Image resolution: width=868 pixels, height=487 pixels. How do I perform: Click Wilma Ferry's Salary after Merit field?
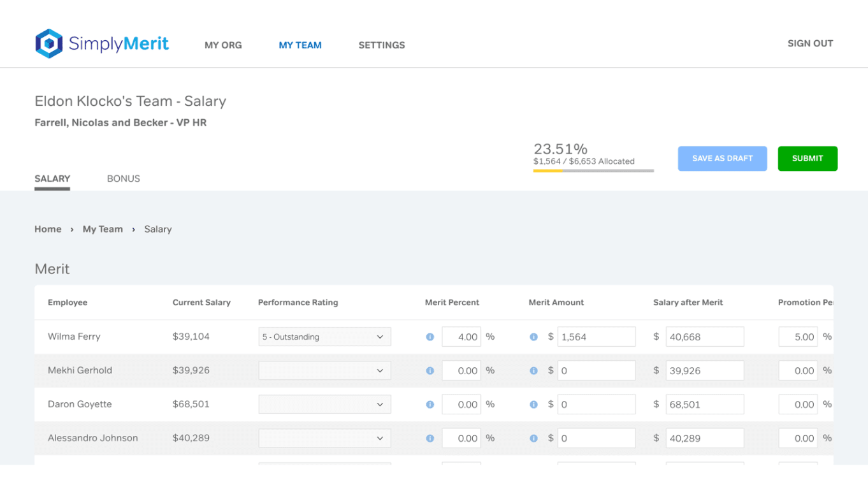704,337
